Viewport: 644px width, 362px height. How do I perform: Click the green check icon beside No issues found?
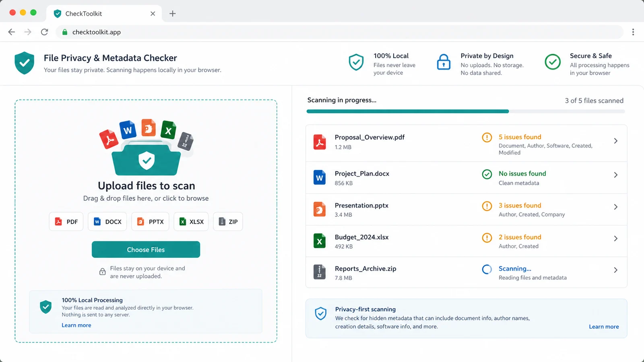click(x=487, y=174)
